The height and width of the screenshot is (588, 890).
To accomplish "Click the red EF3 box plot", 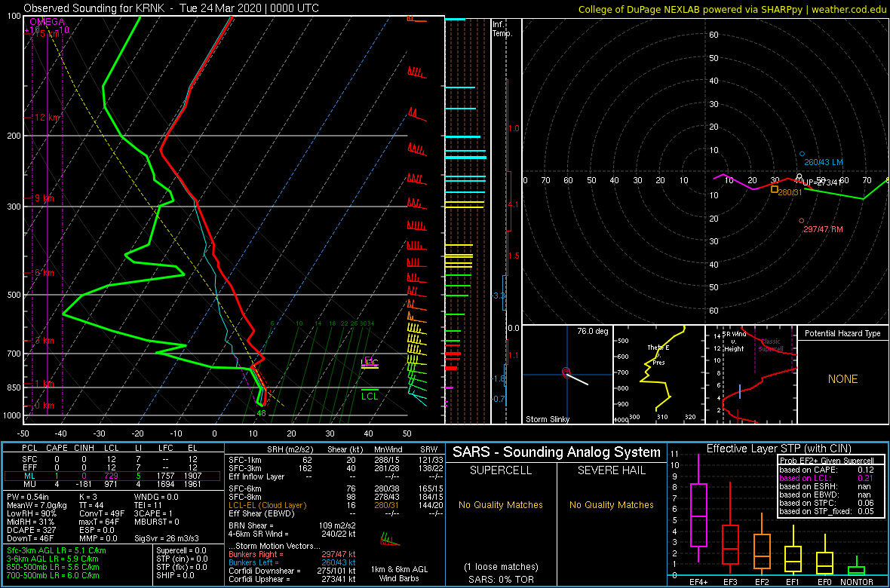I will tap(730, 544).
